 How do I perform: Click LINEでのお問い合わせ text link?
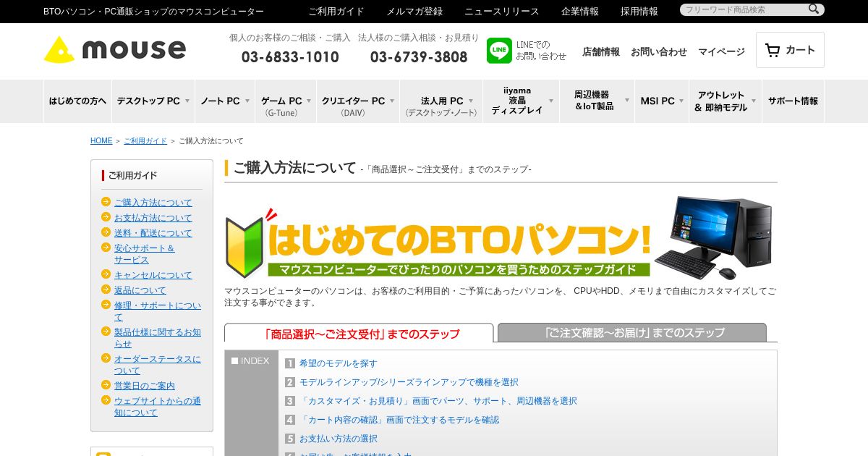click(541, 51)
